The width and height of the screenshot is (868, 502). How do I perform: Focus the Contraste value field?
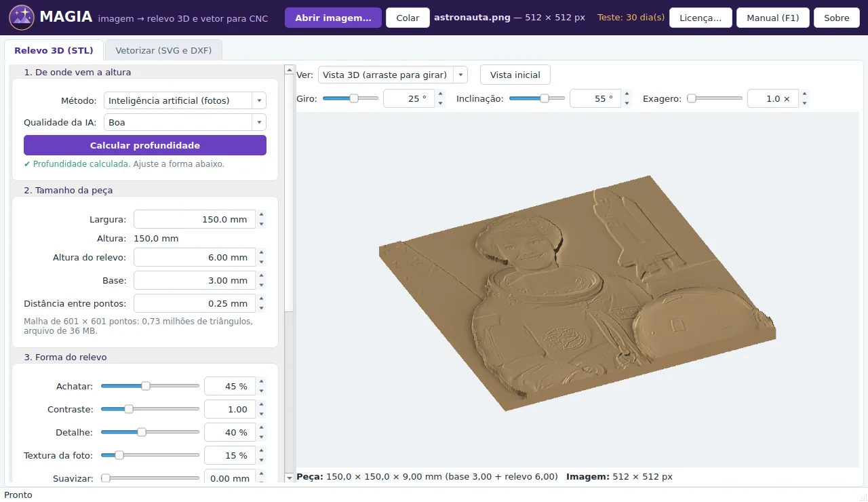click(x=230, y=409)
